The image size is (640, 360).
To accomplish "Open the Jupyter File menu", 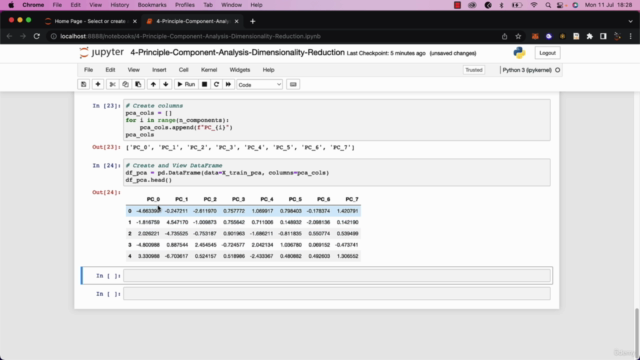I will (88, 70).
